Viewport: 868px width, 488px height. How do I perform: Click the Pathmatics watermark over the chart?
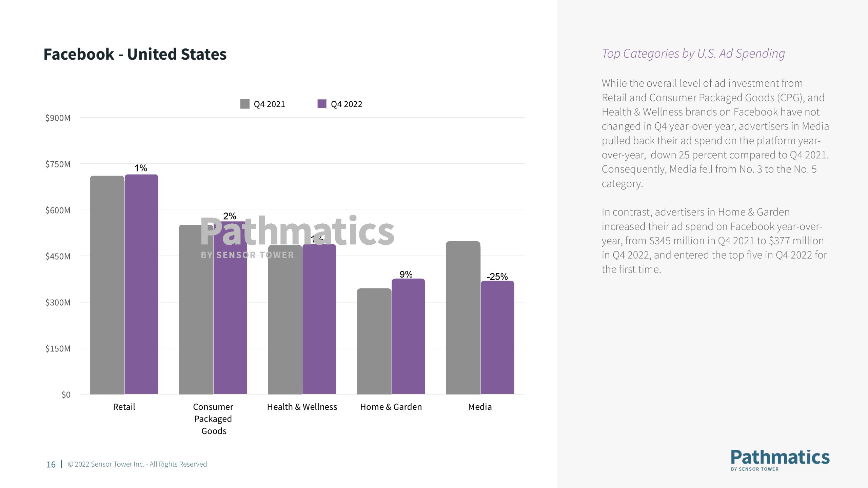[297, 237]
